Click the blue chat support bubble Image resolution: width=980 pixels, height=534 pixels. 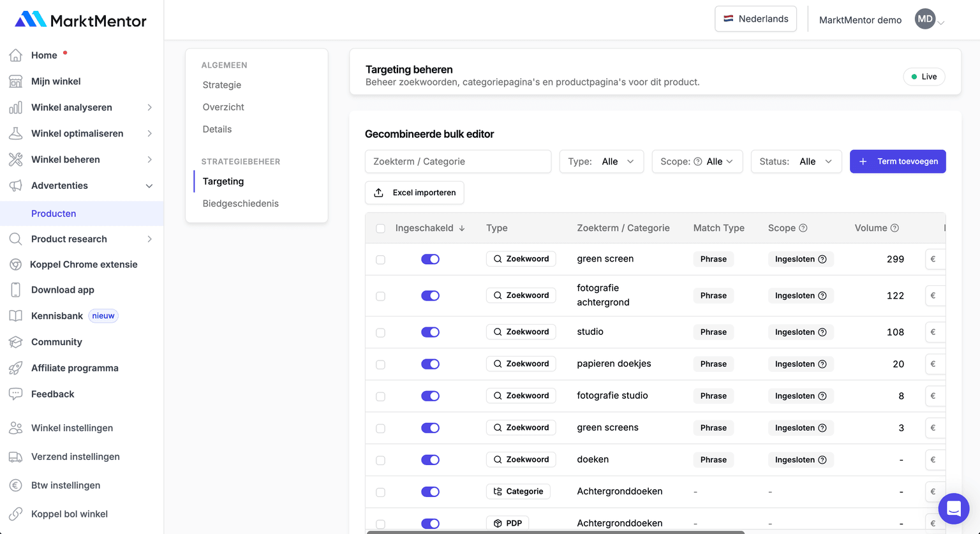(x=954, y=508)
